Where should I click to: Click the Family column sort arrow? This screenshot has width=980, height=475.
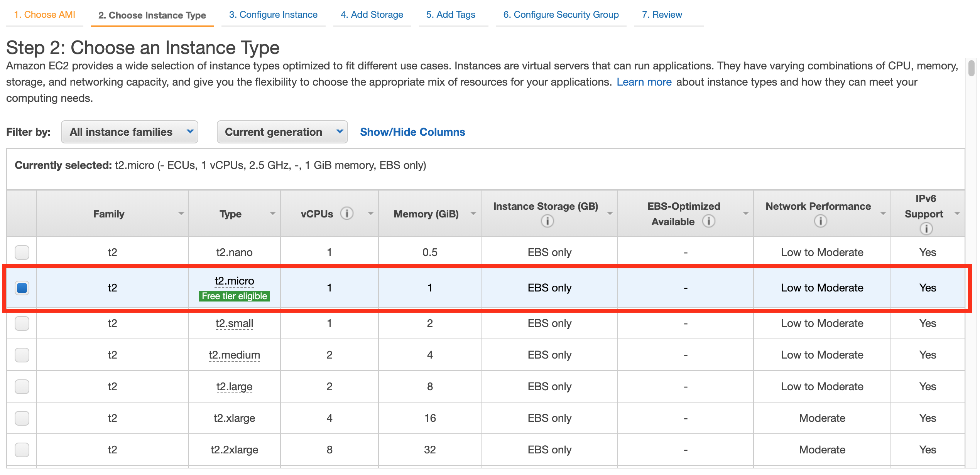(x=181, y=214)
